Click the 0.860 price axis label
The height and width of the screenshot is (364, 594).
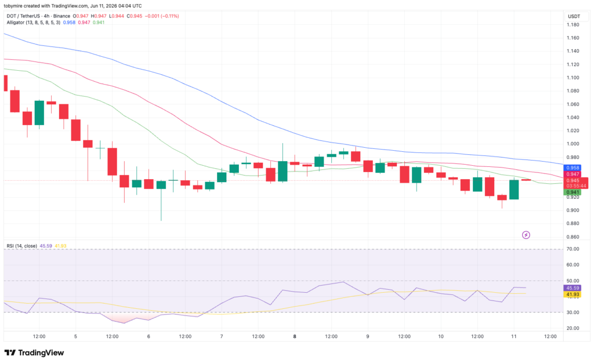tap(573, 237)
